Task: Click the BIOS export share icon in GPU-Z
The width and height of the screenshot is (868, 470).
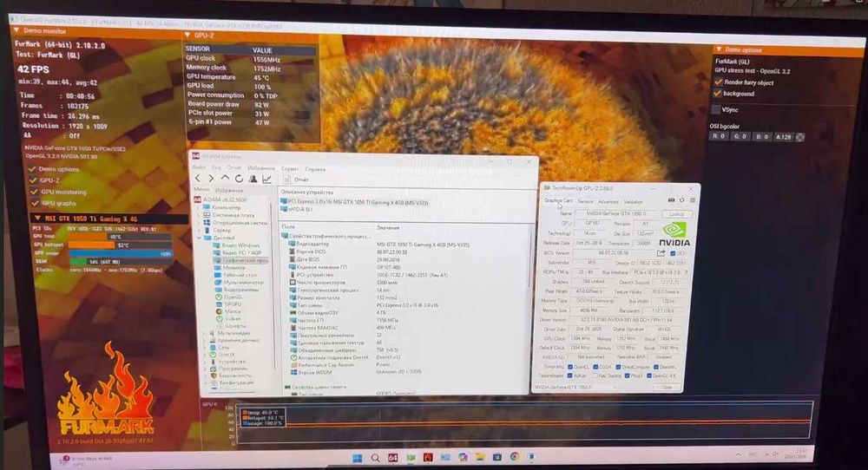Action: click(661, 253)
